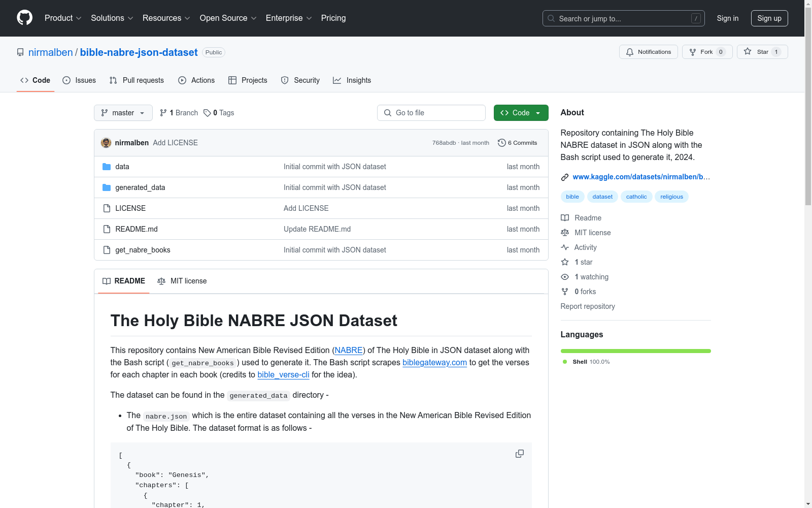This screenshot has height=508, width=812.
Task: Click the data folder icon
Action: [x=107, y=167]
